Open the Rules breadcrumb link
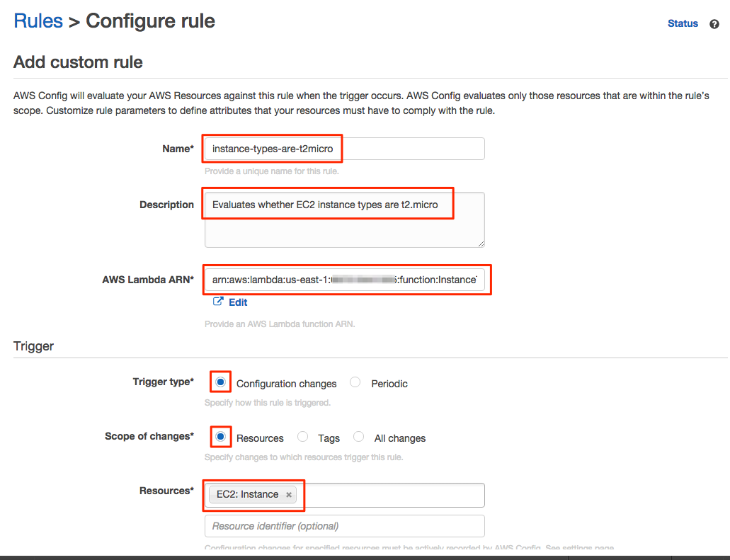This screenshot has height=560, width=730. pyautogui.click(x=38, y=21)
